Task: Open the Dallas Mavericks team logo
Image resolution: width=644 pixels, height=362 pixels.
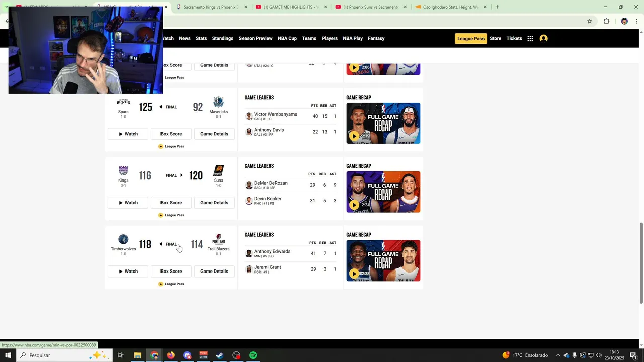Action: [x=218, y=102]
